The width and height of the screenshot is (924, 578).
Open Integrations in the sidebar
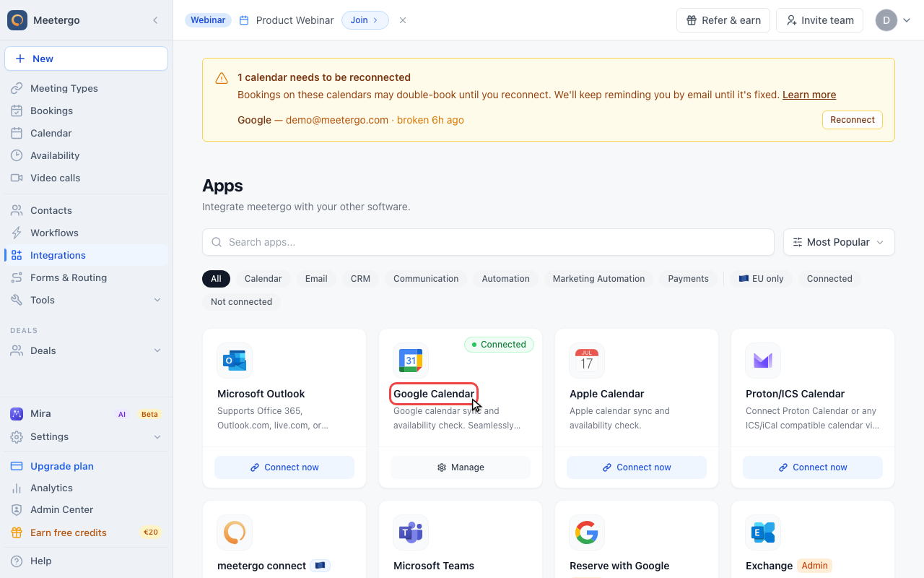coord(86,255)
